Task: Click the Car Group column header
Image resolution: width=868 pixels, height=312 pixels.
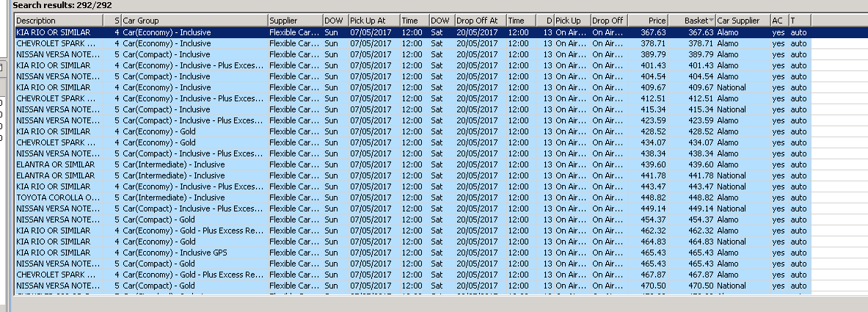Action: (x=194, y=21)
